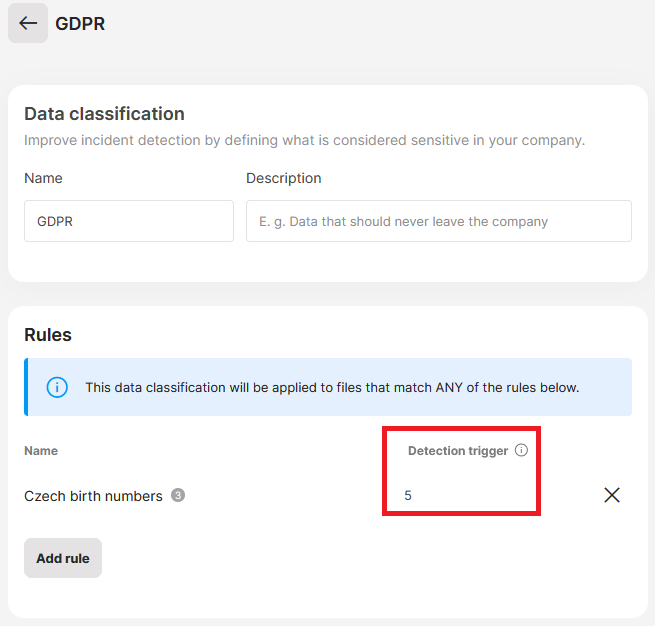
Task: Click the rules table Name column header
Action: [x=41, y=451]
